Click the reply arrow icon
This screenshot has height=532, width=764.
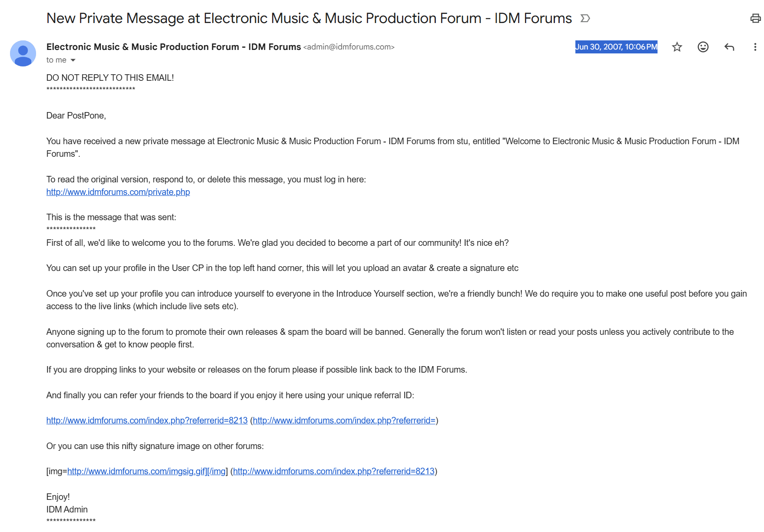(x=729, y=47)
